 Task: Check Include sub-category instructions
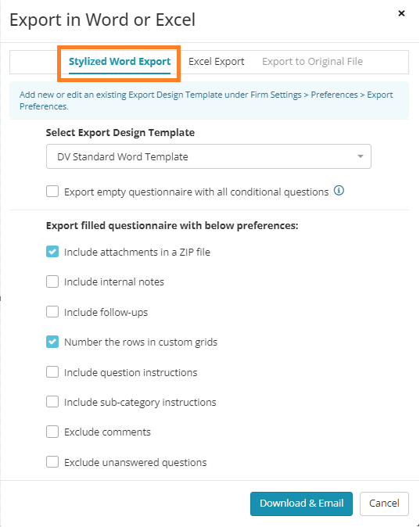(52, 402)
